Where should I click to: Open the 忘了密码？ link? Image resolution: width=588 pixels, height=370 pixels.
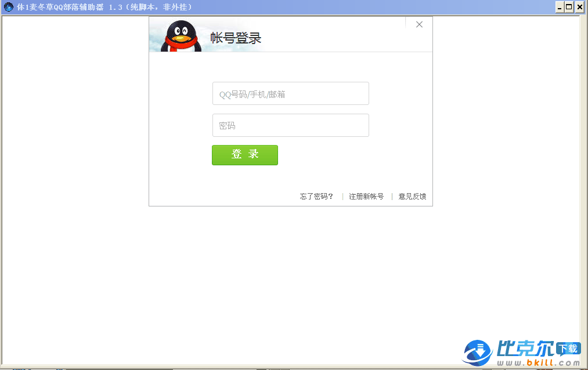pyautogui.click(x=316, y=196)
